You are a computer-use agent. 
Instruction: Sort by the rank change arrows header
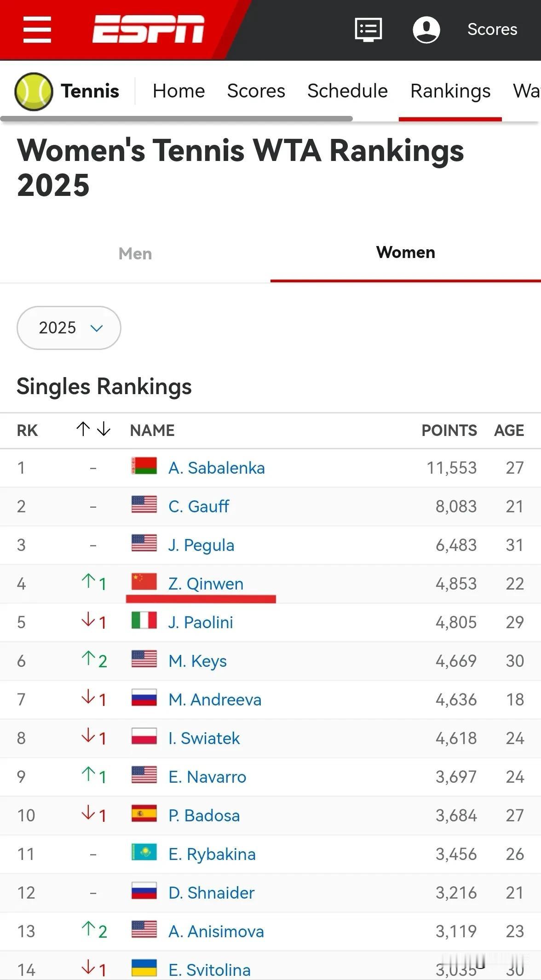pyautogui.click(x=93, y=429)
